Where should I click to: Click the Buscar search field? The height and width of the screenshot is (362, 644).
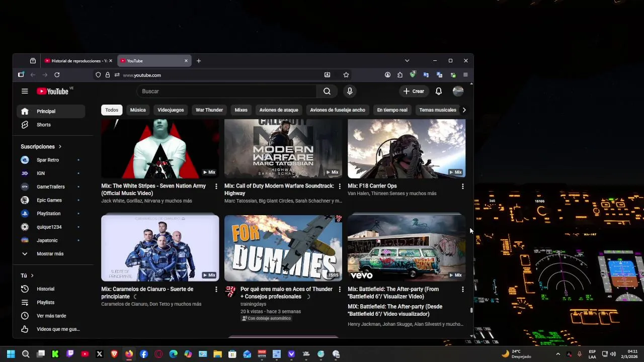[226, 91]
